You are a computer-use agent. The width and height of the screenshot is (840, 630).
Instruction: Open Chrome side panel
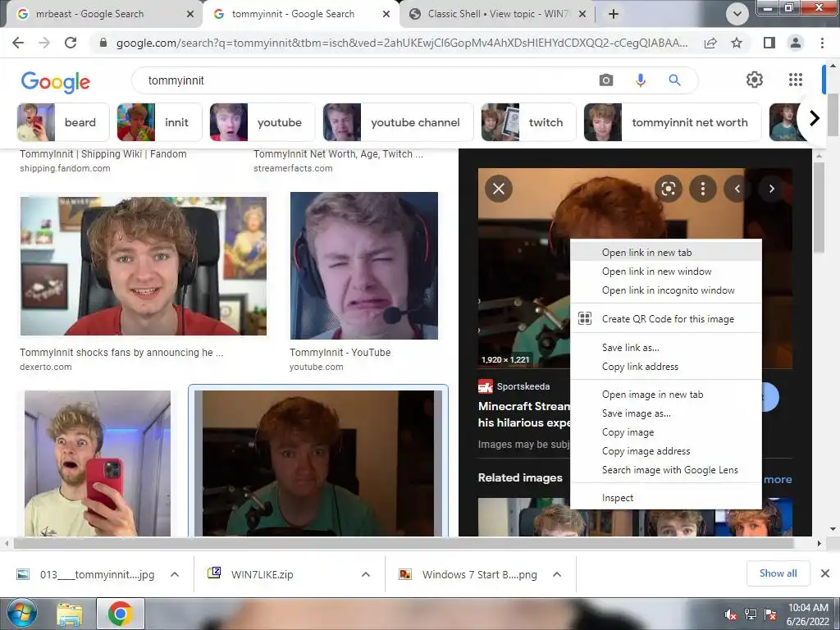769,43
